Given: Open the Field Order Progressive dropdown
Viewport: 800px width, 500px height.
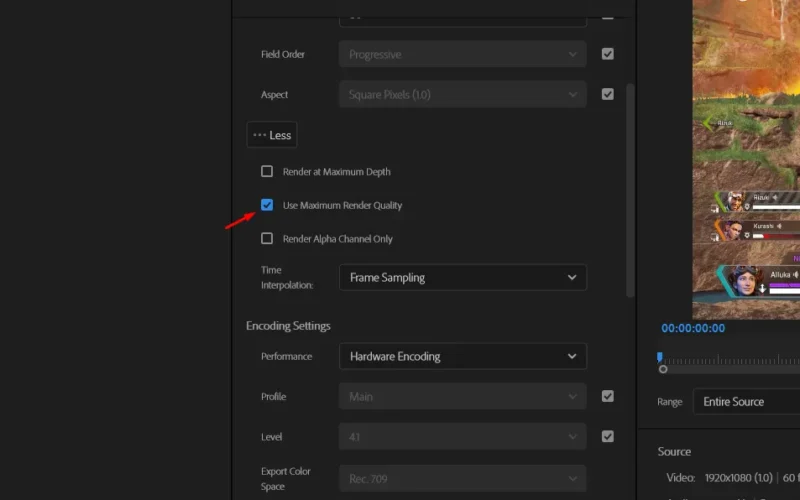Looking at the screenshot, I should [x=462, y=54].
